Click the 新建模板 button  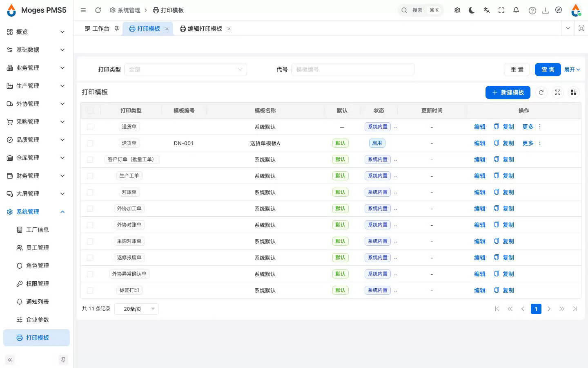508,92
